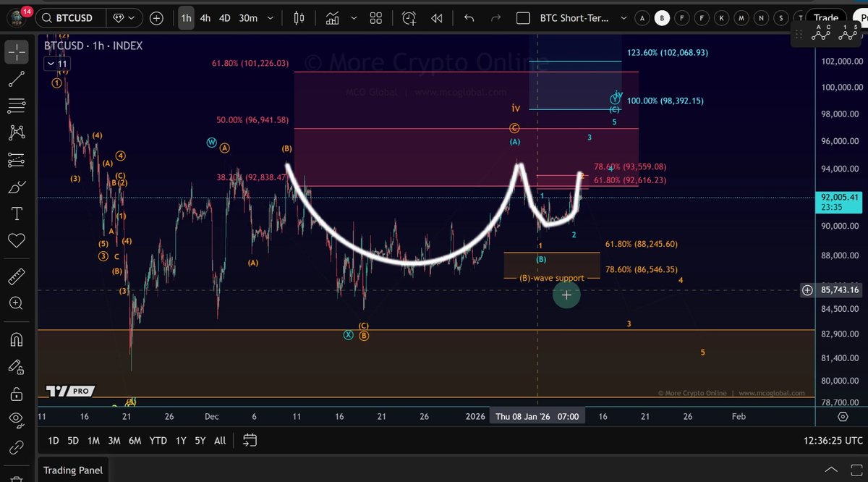Select the trend line drawing tool
The image size is (868, 482).
(16, 80)
